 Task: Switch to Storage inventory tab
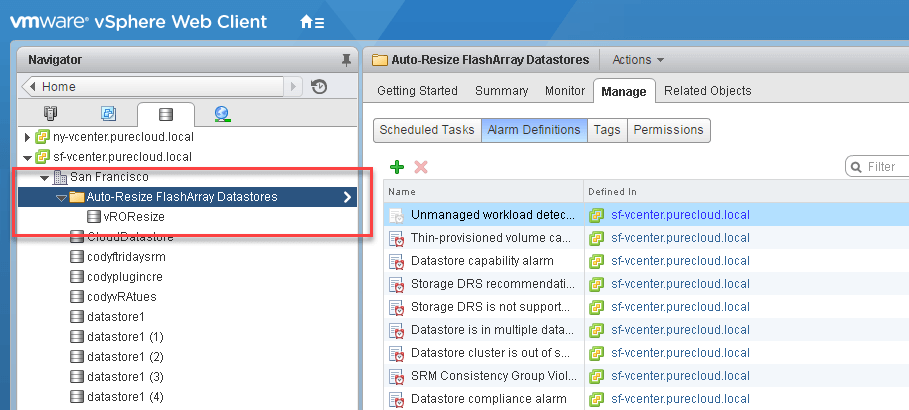point(166,114)
